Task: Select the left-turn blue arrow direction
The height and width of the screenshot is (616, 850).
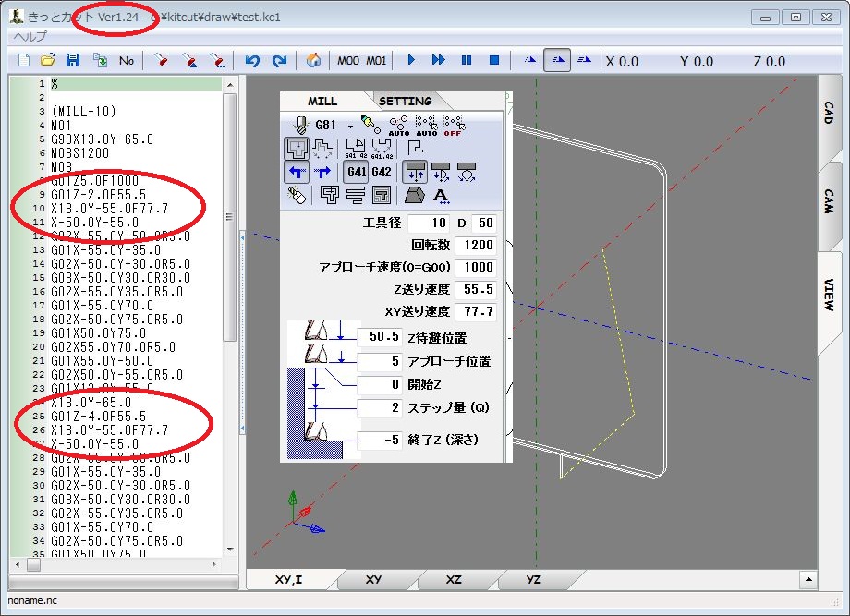Action: [297, 173]
